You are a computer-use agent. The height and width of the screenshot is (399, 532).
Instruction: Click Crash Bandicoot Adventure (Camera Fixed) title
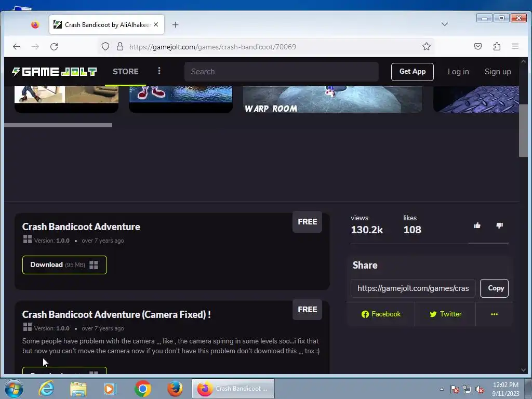[116, 314]
